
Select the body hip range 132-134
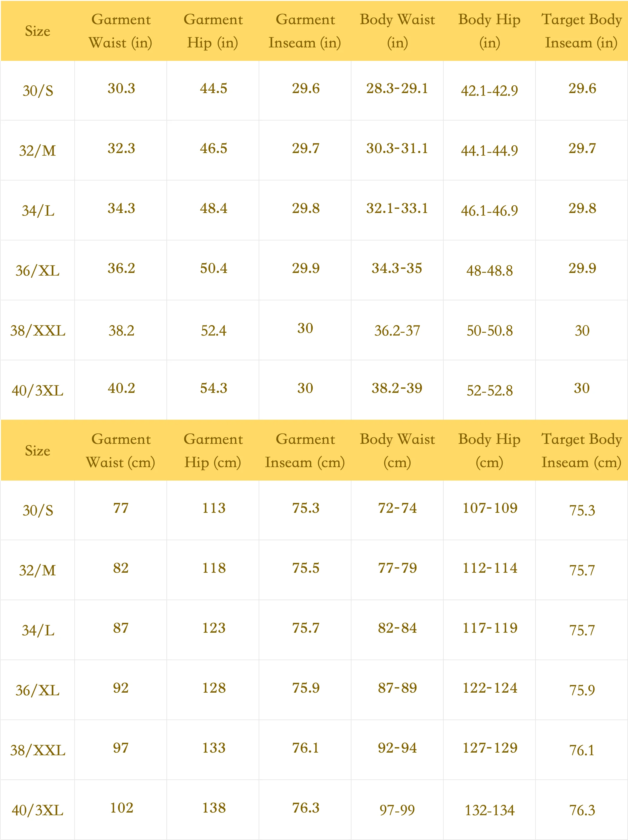coord(489,810)
